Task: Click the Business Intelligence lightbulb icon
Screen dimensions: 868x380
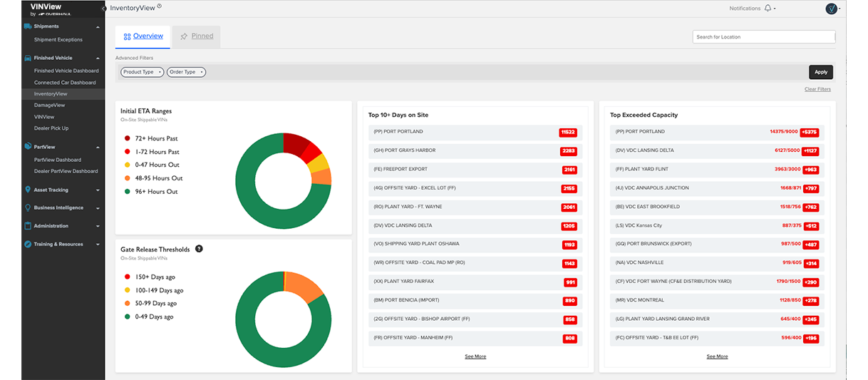Action: click(28, 207)
